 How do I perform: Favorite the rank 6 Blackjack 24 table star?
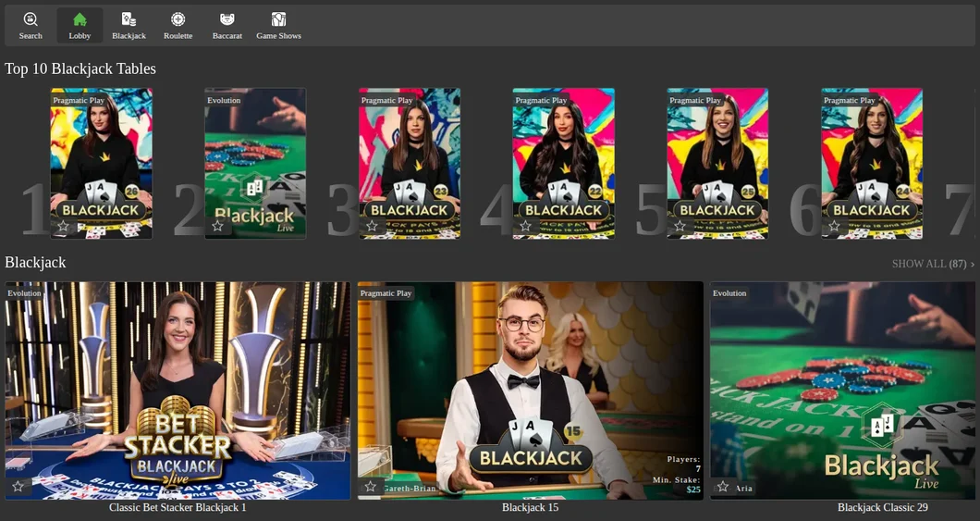pos(834,226)
